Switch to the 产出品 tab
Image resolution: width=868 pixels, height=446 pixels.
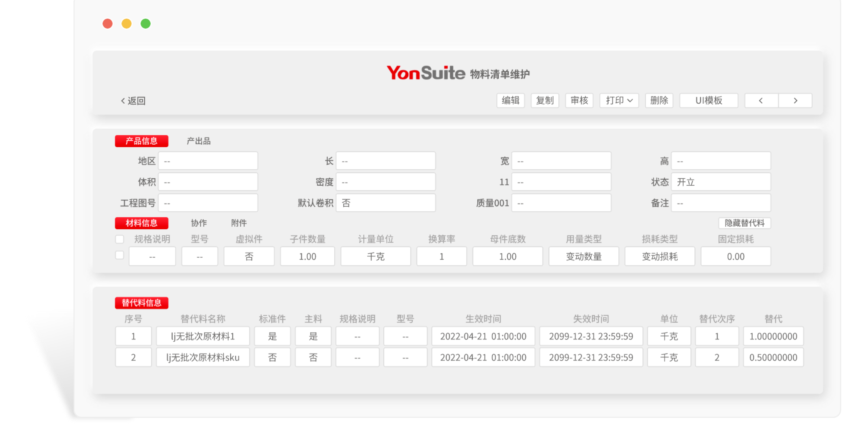199,141
